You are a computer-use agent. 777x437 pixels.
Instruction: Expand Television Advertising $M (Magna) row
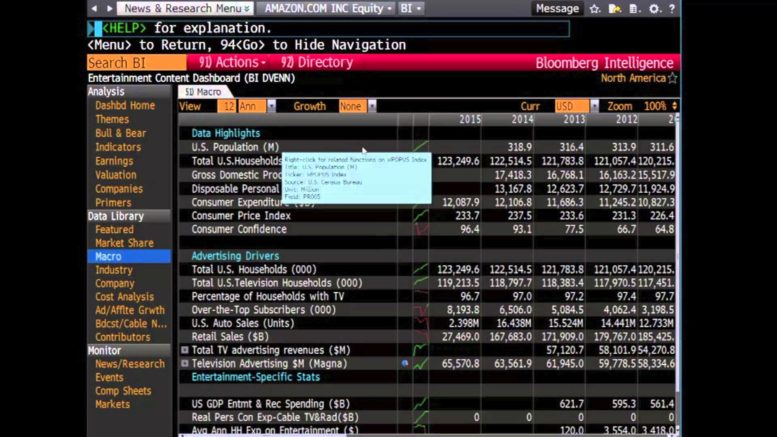tap(184, 364)
